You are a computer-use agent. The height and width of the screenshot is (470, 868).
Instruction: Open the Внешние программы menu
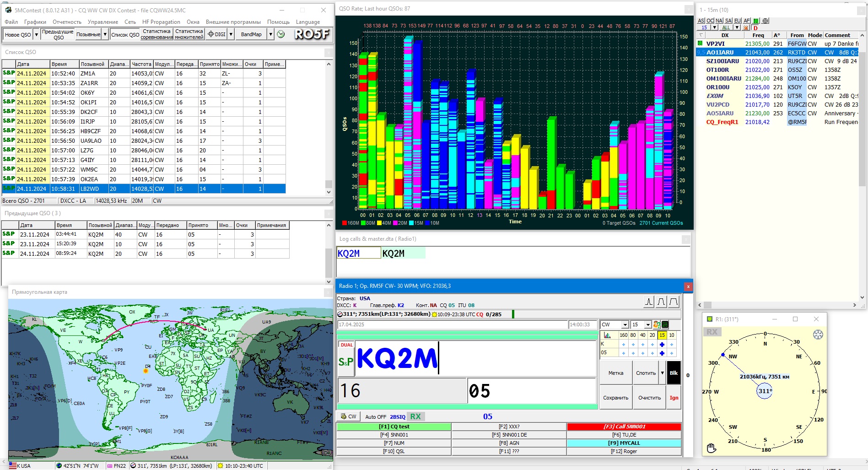(x=233, y=22)
